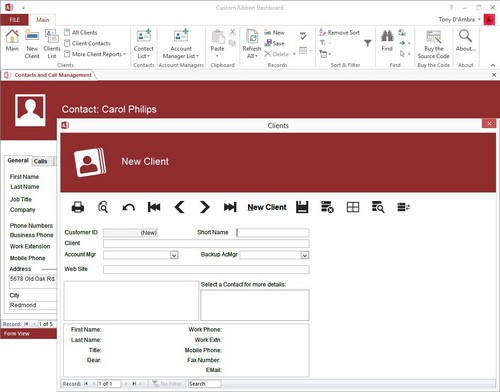500x392 pixels.
Task: Click the datasheet grid view icon
Action: pos(353,207)
